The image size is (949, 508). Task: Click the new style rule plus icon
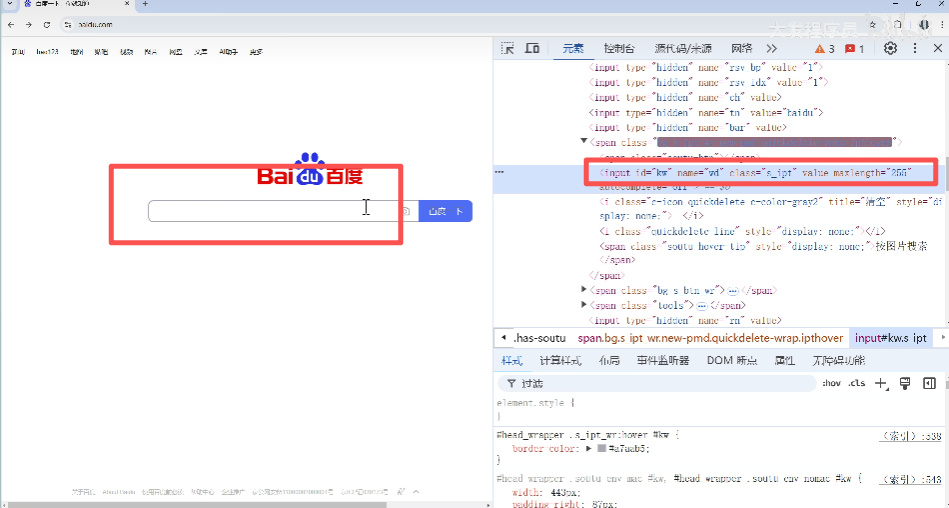point(881,383)
